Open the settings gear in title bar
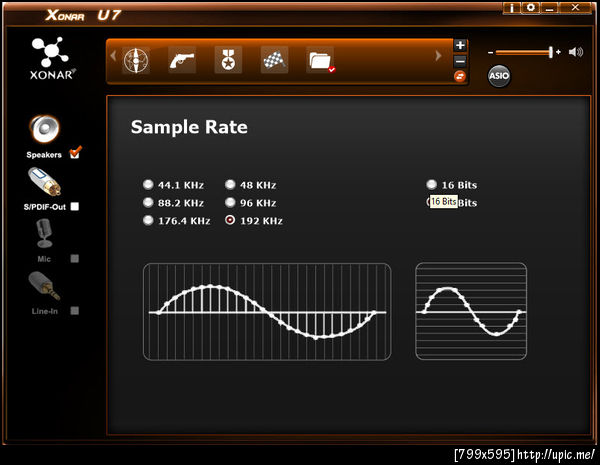Image resolution: width=600 pixels, height=465 pixels. click(x=531, y=8)
